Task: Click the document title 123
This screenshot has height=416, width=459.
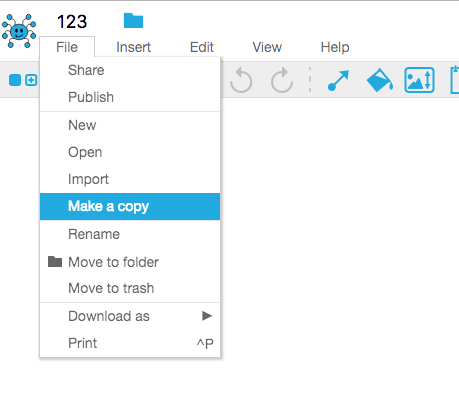Action: 72,22
